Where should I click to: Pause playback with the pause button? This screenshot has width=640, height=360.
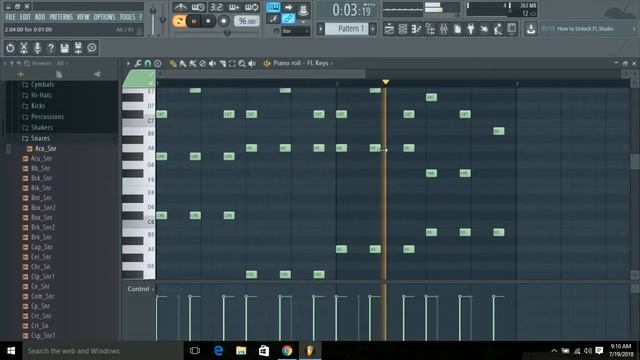(194, 21)
